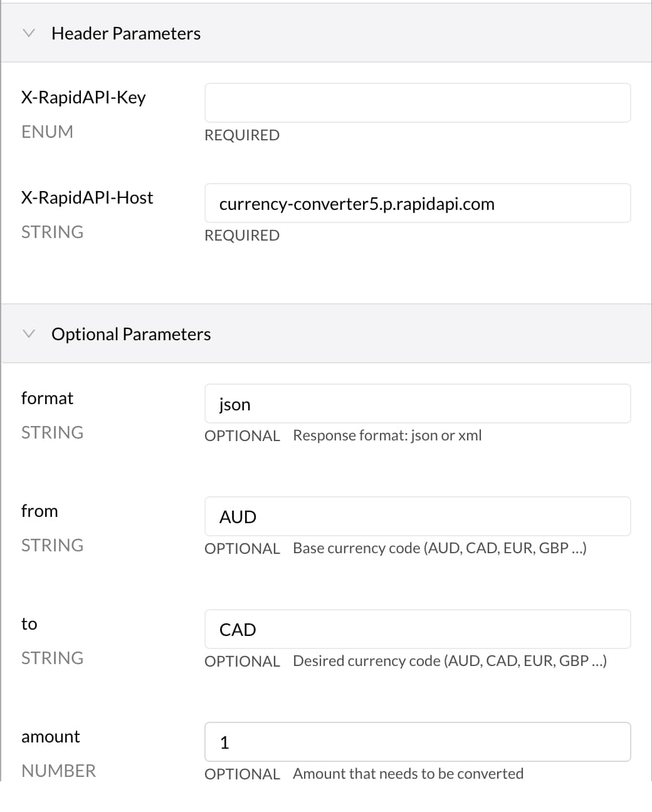Click the X-RapidAPI-Host parameter label
This screenshot has width=652, height=812.
pos(87,197)
